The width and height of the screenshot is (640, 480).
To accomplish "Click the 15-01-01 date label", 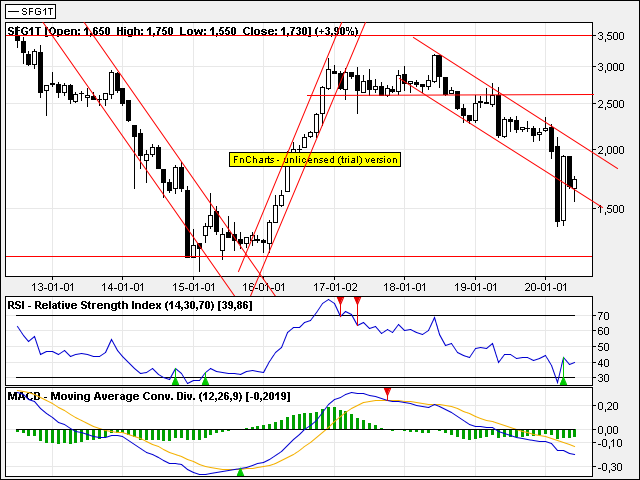I will (x=193, y=287).
